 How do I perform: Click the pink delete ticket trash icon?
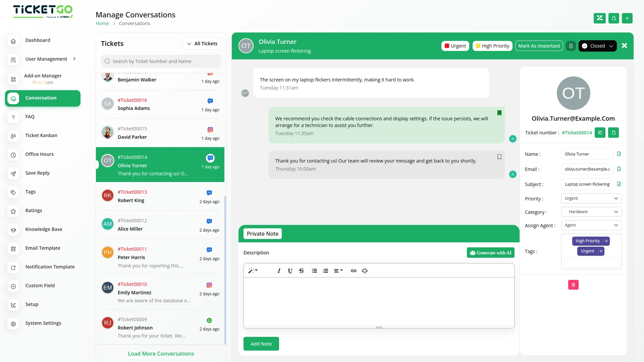pyautogui.click(x=573, y=285)
